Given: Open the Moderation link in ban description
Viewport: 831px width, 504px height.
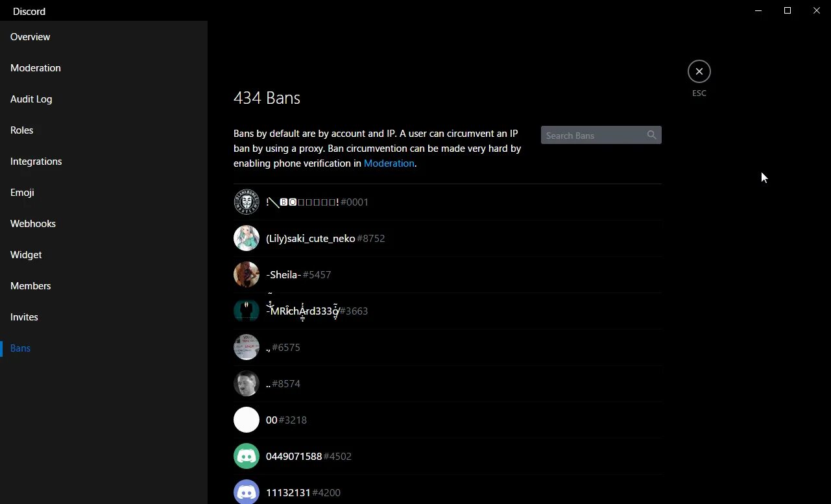Looking at the screenshot, I should tap(389, 163).
